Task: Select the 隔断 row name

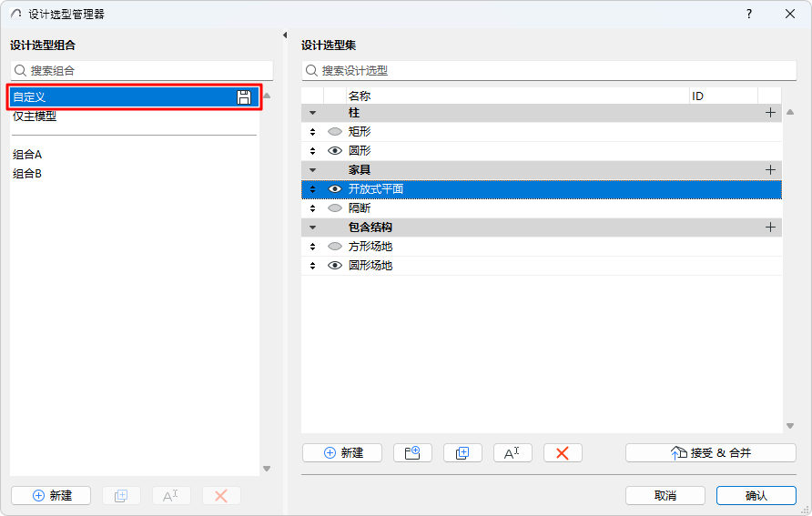Action: pos(360,208)
